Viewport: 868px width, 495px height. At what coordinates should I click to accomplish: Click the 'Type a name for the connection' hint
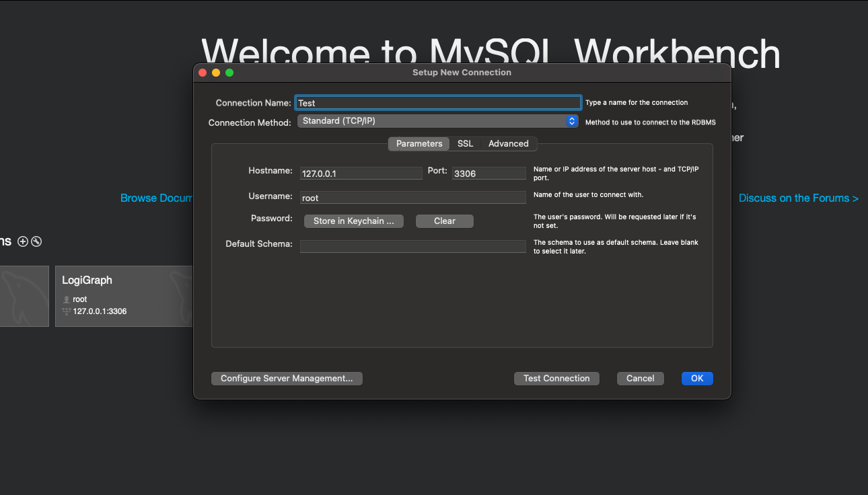coord(637,103)
